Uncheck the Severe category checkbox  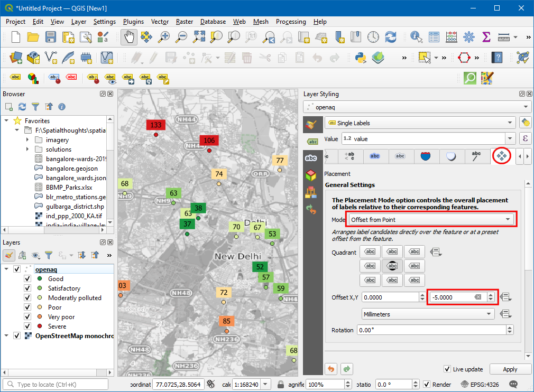point(27,326)
